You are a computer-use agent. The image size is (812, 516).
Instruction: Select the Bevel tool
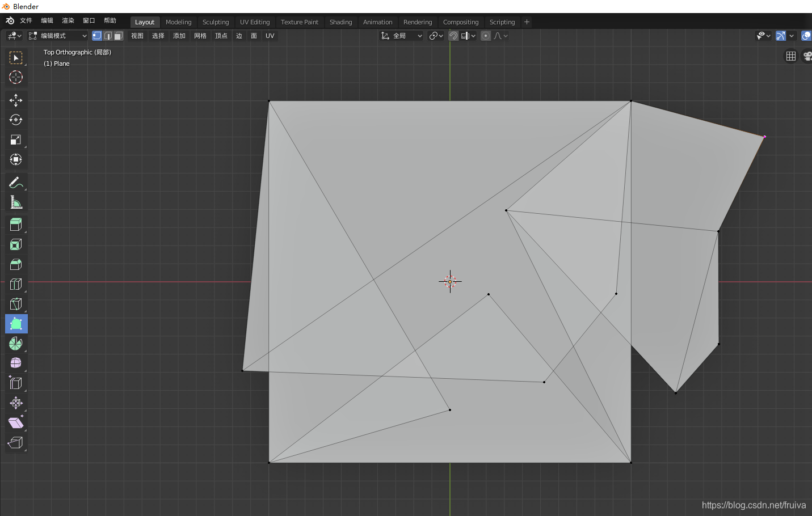click(x=16, y=264)
